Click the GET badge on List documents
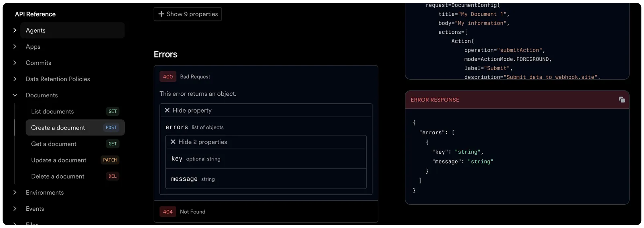The image size is (644, 228). pos(113,111)
